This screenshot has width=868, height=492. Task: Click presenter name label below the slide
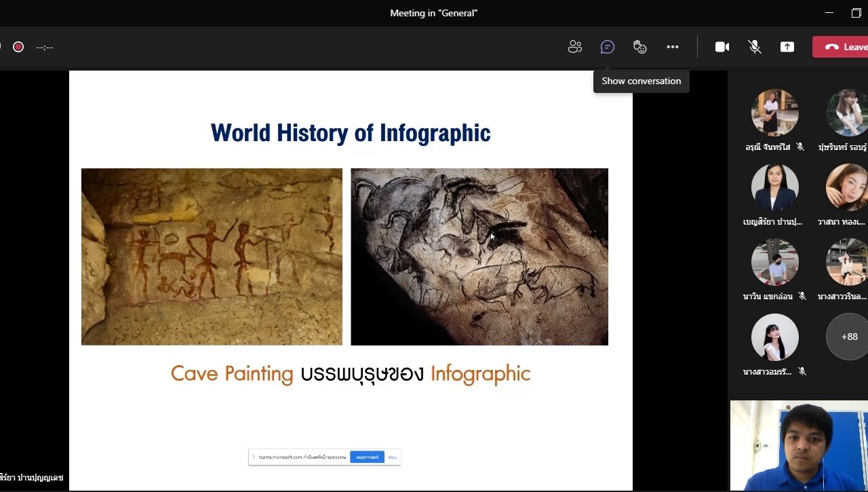[32, 478]
